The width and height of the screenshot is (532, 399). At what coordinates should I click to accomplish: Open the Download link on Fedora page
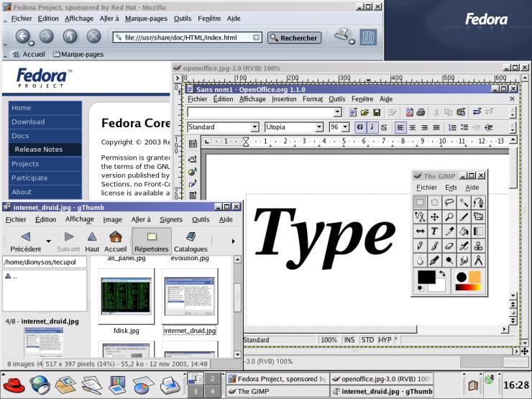tap(45, 121)
